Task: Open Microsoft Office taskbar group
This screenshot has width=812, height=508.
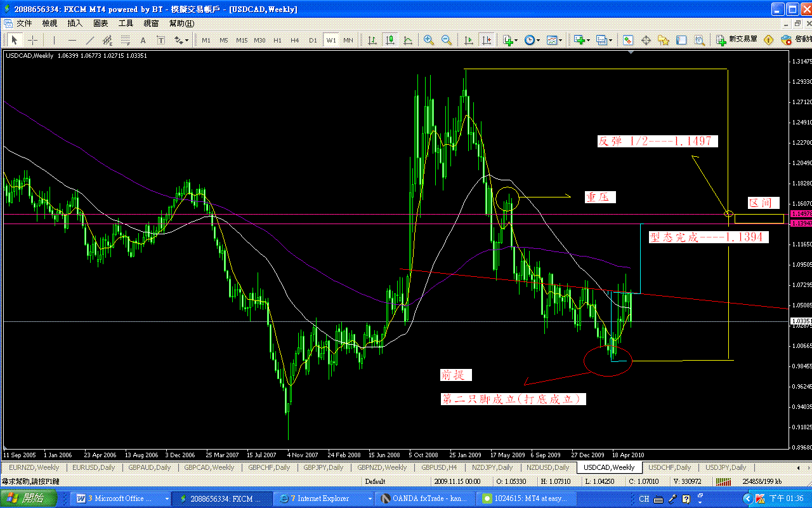Action: coord(121,498)
